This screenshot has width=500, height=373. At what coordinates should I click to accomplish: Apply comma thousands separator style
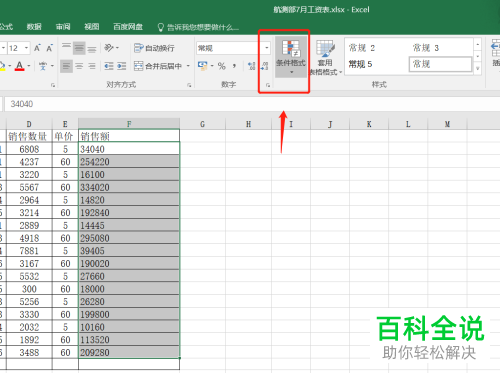tap(234, 66)
